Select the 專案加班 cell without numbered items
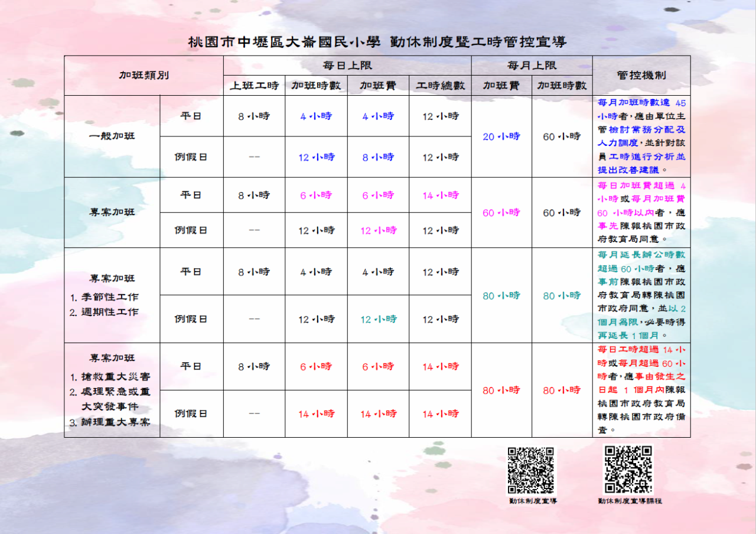The width and height of the screenshot is (756, 534). tap(112, 212)
